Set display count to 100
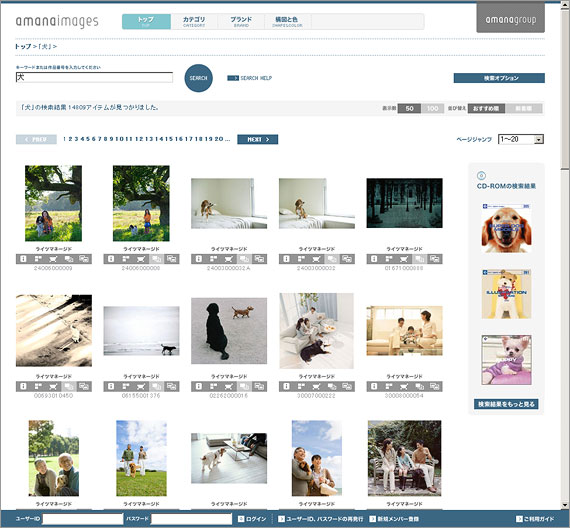The image size is (570, 528). pyautogui.click(x=433, y=108)
